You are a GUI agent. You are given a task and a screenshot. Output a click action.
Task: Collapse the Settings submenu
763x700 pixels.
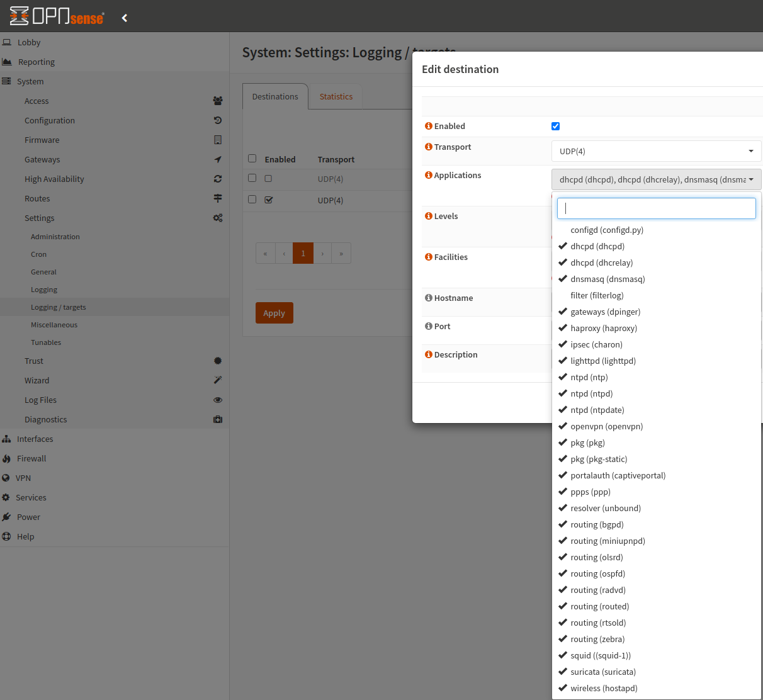point(40,218)
